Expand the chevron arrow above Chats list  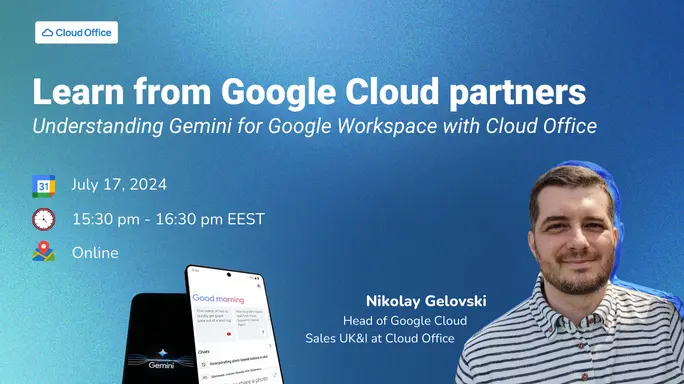270,346
